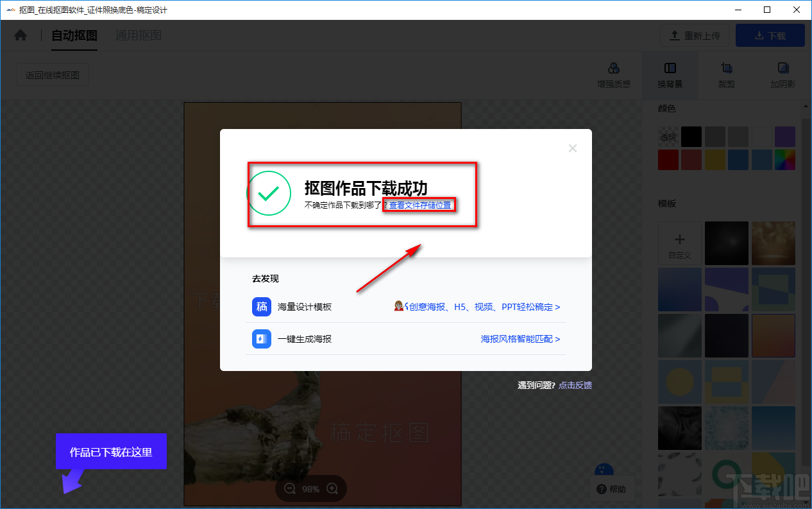
Task: Open 裁剪 tool
Action: [x=727, y=75]
